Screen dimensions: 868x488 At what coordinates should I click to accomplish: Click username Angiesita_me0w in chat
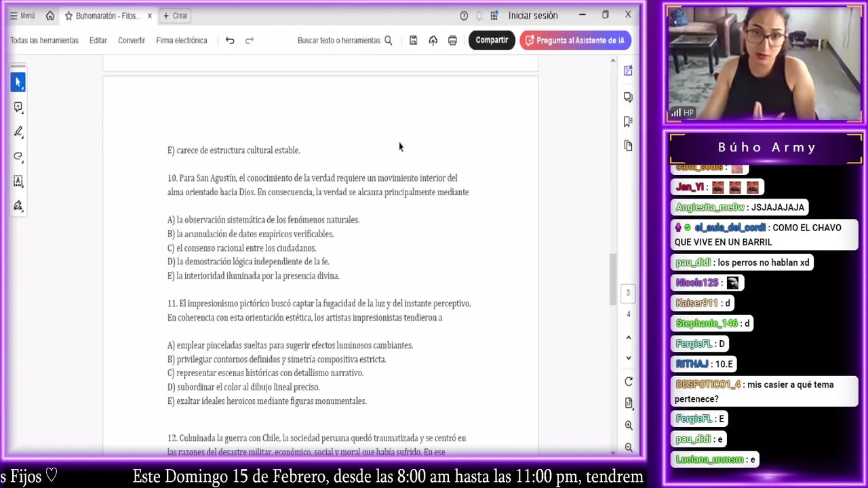tap(710, 207)
